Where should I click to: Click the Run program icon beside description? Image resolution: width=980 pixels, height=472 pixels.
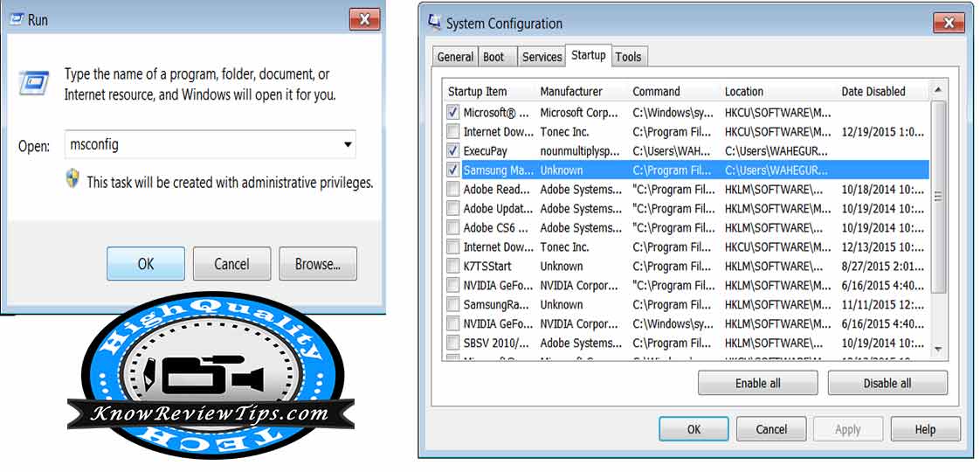pyautogui.click(x=33, y=84)
